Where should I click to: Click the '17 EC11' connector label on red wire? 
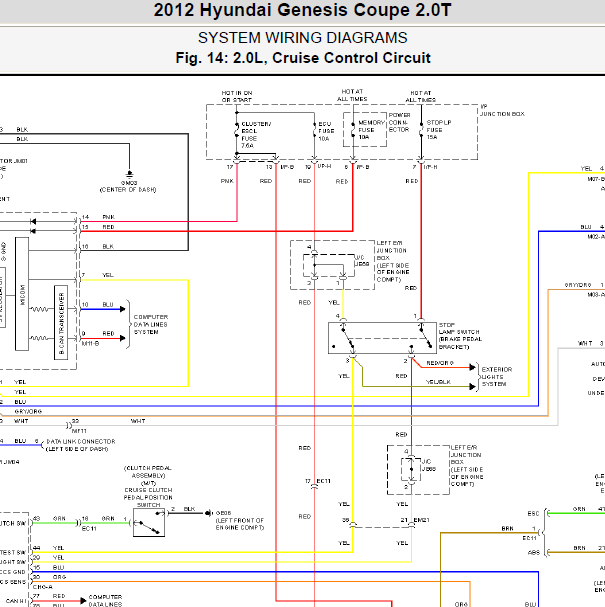[x=317, y=481]
